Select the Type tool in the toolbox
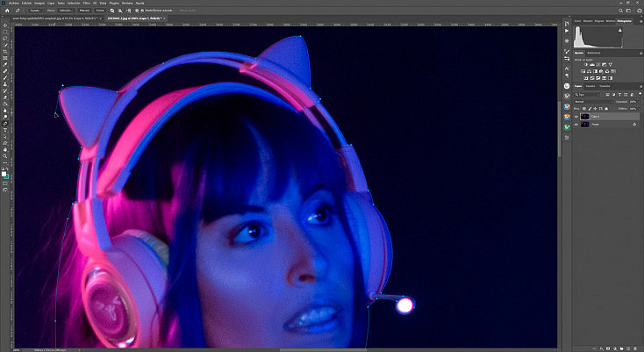This screenshot has width=644, height=352. point(5,130)
